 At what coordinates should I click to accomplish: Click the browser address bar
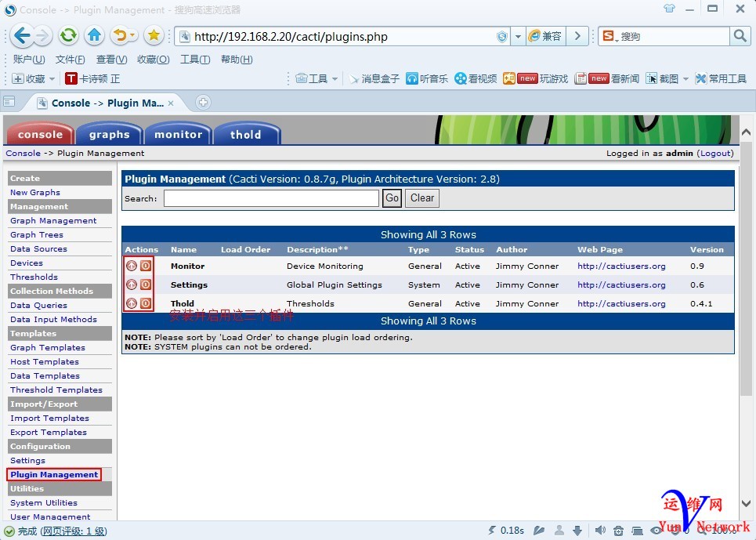click(x=343, y=37)
